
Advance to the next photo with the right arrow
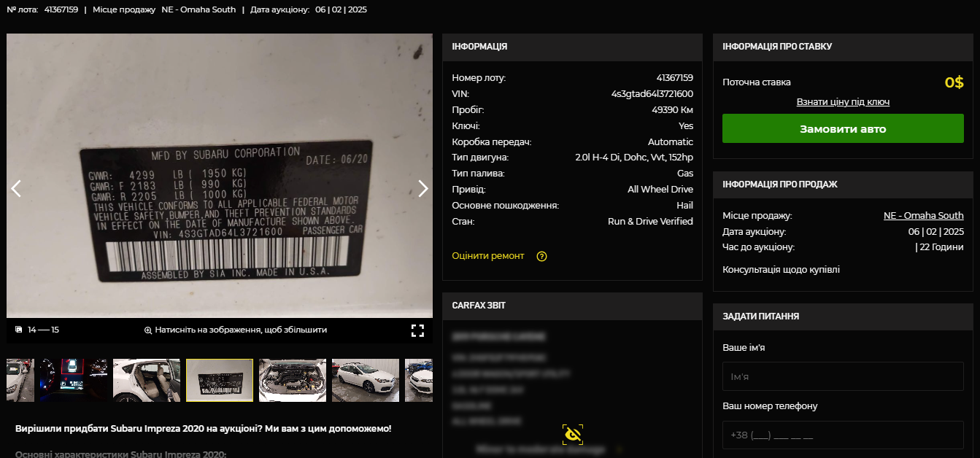coord(423,189)
